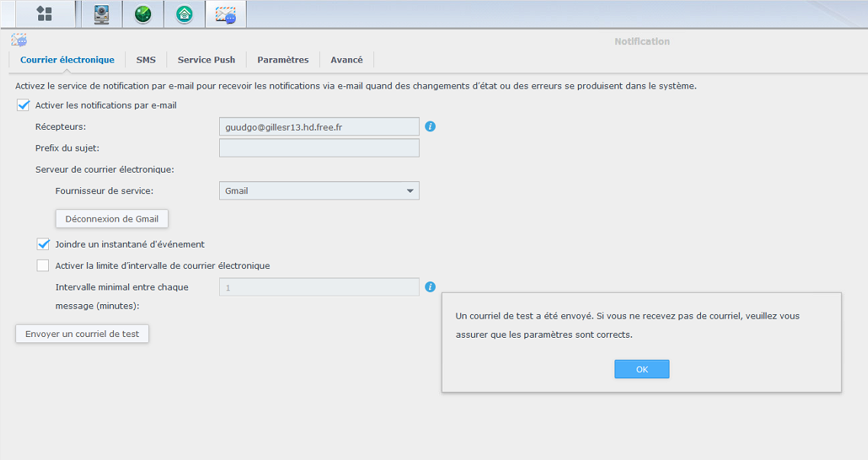868x460 pixels.
Task: Go to the Avancé tab
Action: (x=347, y=60)
